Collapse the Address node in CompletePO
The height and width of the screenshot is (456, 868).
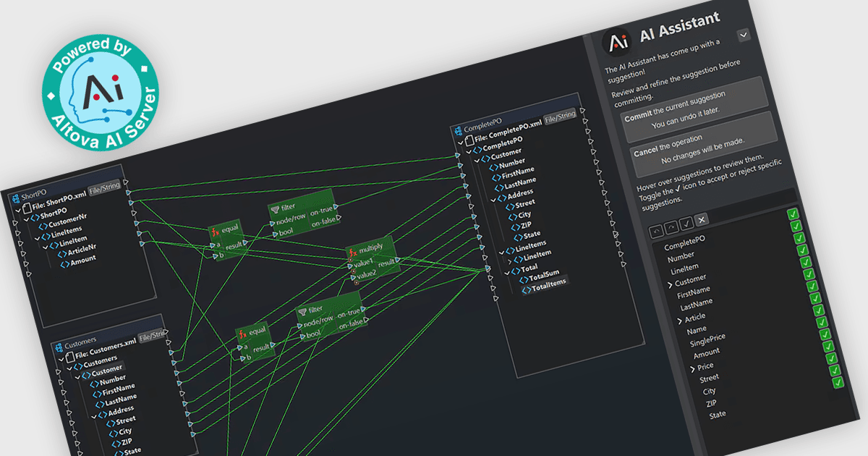(493, 198)
